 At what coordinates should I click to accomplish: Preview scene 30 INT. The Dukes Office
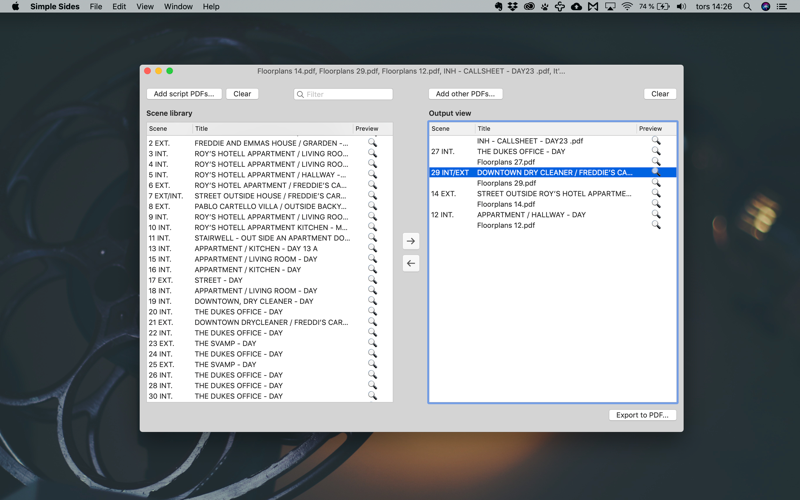click(372, 396)
